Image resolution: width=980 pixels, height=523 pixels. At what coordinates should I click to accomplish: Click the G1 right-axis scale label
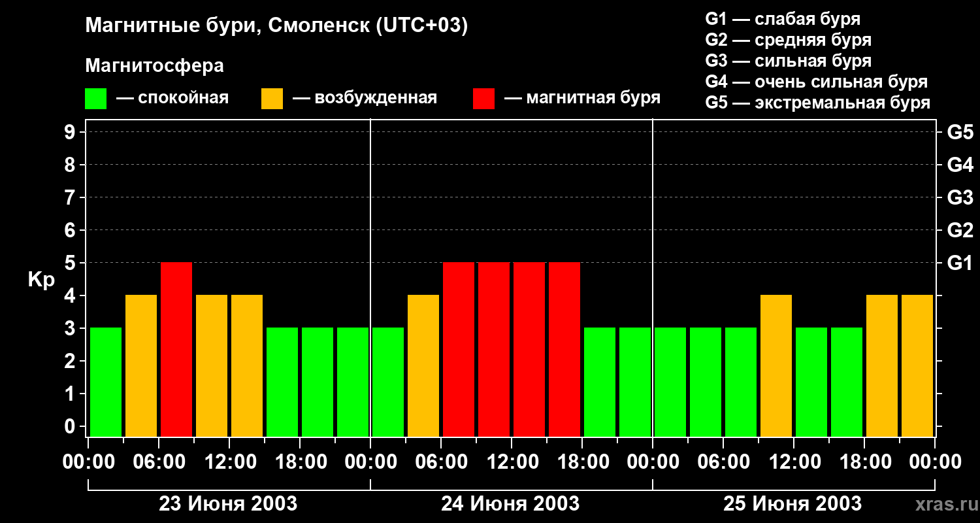click(x=960, y=263)
